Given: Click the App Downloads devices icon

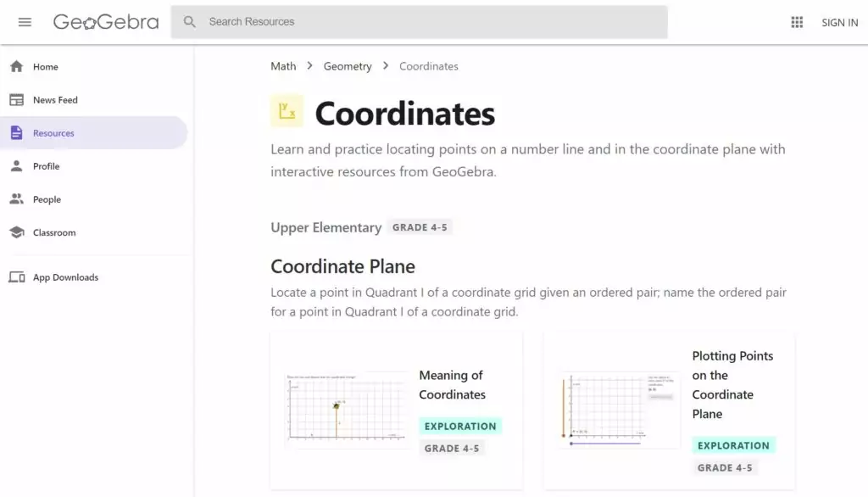Looking at the screenshot, I should 17,277.
